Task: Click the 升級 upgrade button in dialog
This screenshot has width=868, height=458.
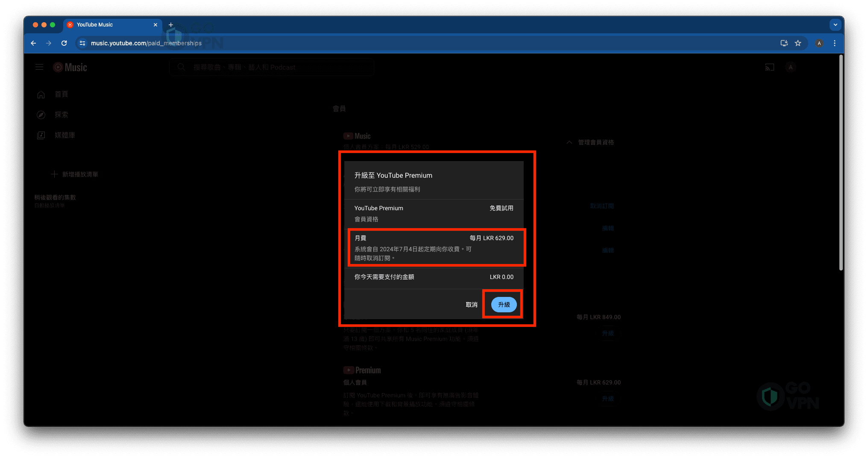Action: coord(504,305)
